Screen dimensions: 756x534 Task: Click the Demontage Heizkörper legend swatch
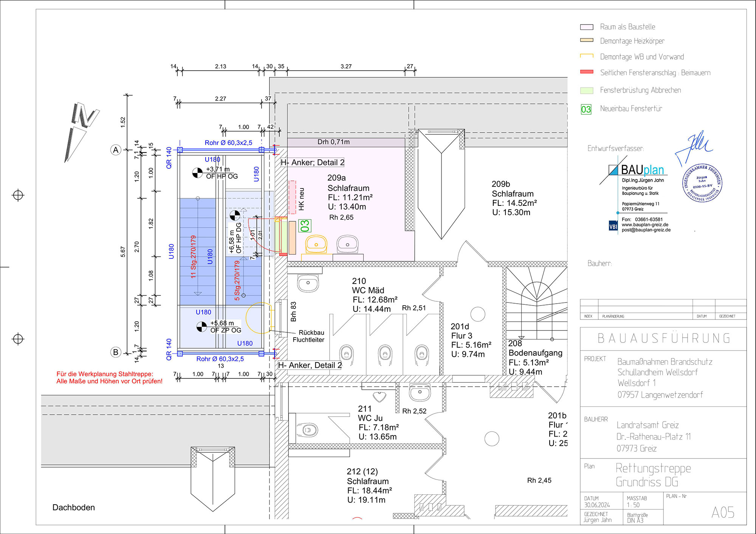click(x=586, y=40)
